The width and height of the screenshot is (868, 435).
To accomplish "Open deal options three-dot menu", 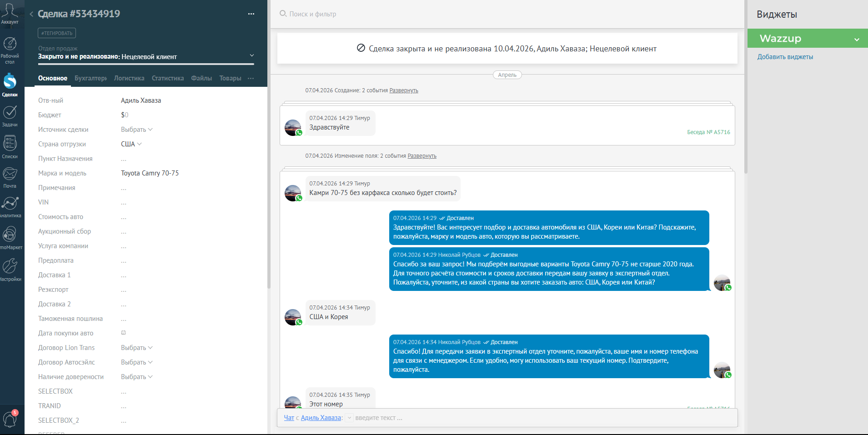I will 251,14.
